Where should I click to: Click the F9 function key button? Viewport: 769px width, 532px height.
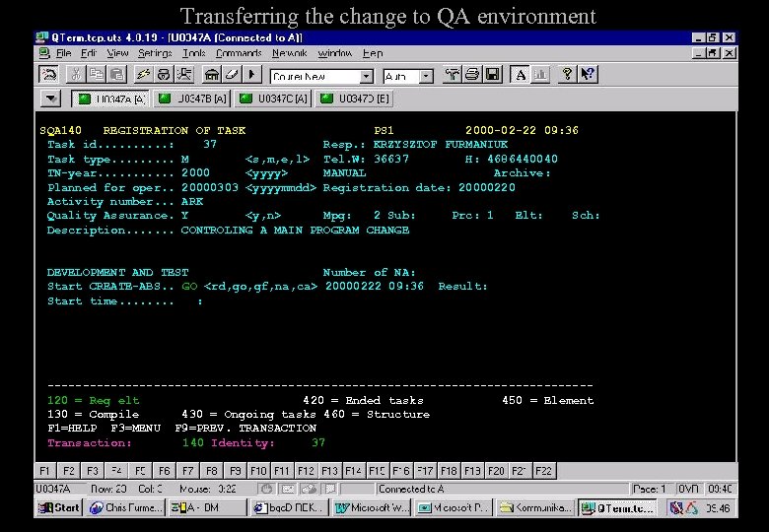(x=236, y=471)
